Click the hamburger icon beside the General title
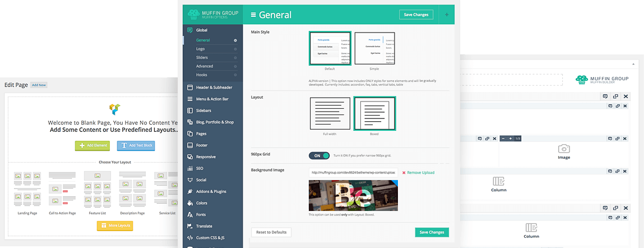This screenshot has height=248, width=644. pos(254,15)
